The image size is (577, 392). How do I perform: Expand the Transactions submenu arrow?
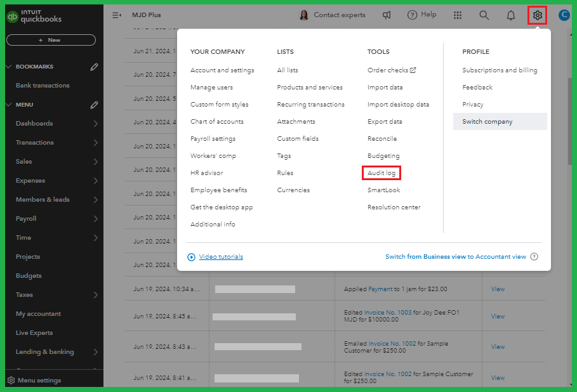(96, 143)
